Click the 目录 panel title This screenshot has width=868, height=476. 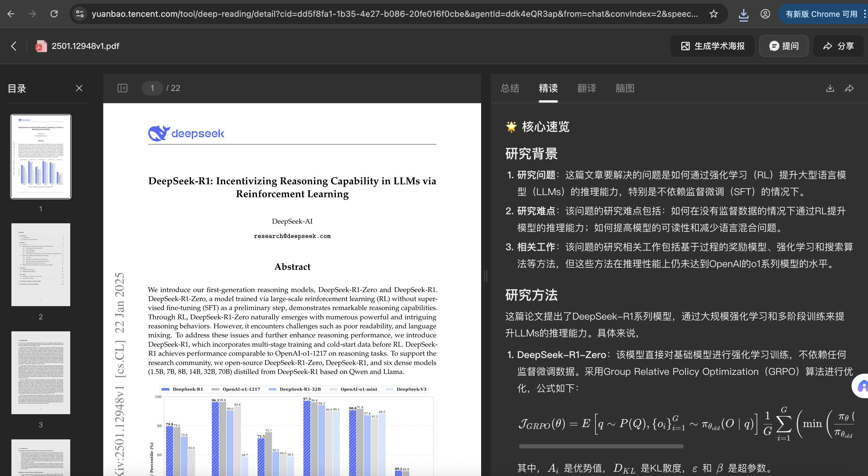(17, 88)
